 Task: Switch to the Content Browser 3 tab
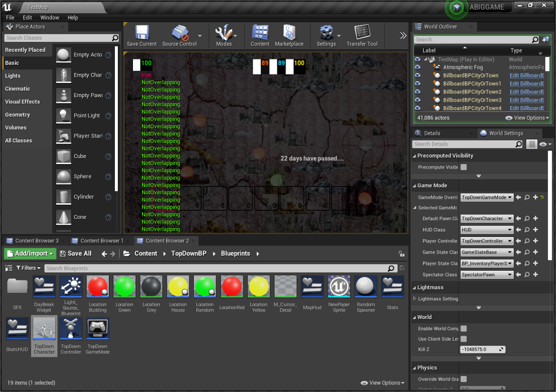coord(36,241)
